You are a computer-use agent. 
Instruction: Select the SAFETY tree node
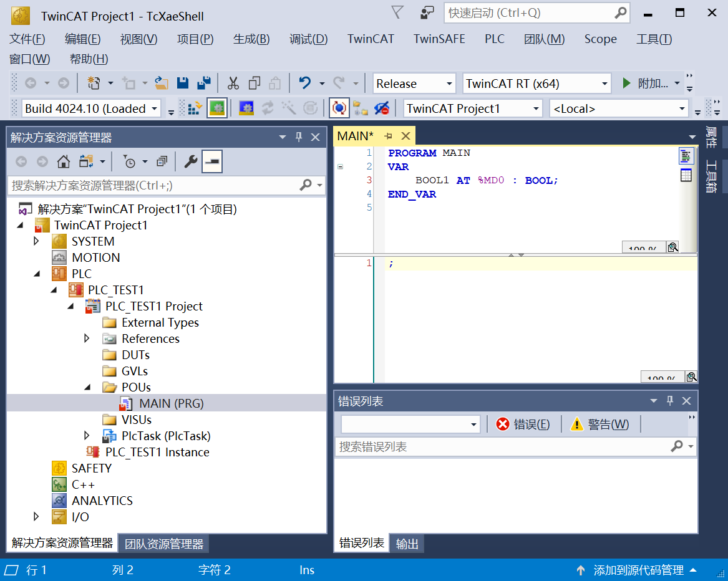point(92,468)
